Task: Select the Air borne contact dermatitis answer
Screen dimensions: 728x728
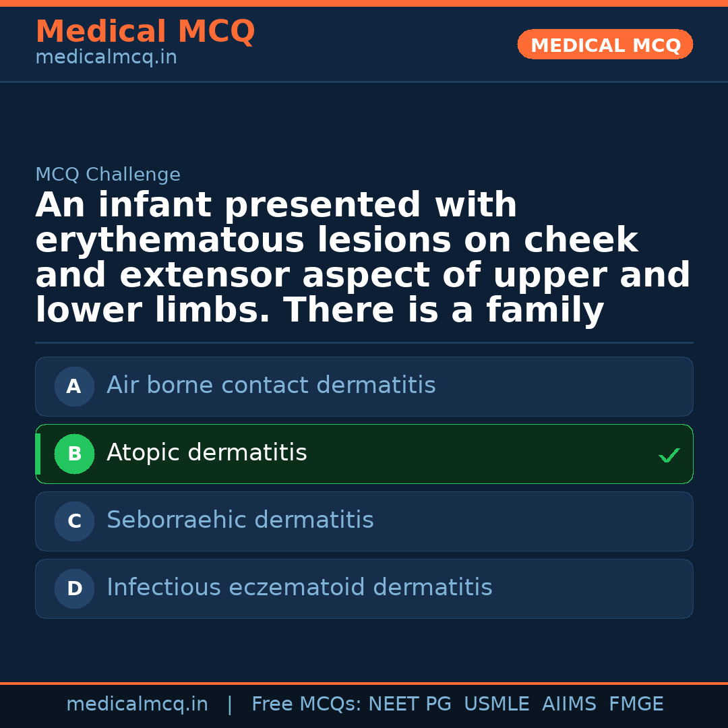Action: click(x=271, y=386)
